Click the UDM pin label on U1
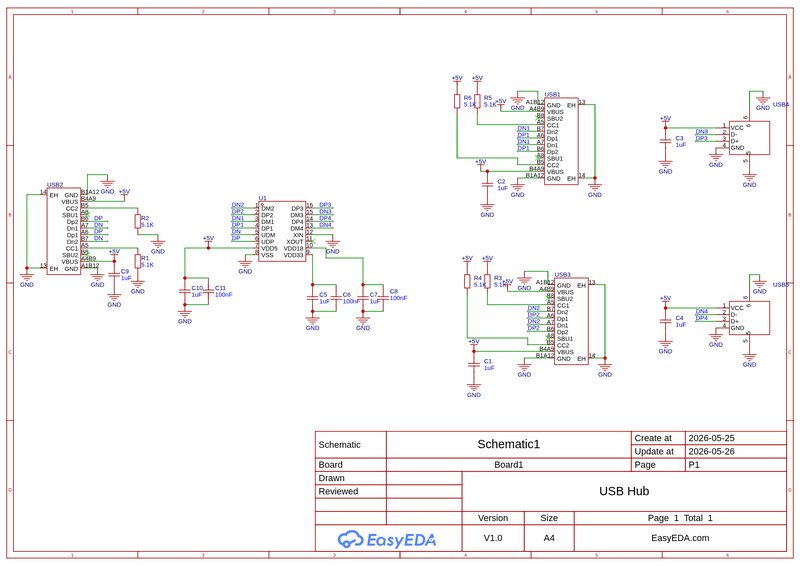 pyautogui.click(x=268, y=235)
